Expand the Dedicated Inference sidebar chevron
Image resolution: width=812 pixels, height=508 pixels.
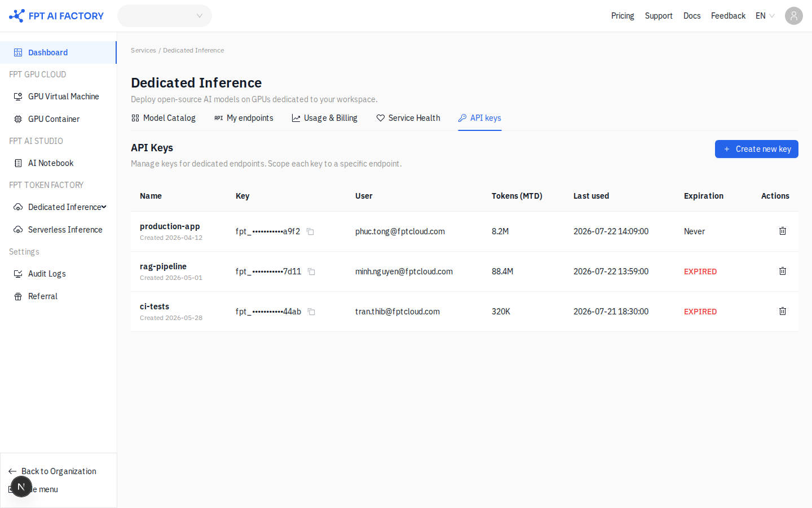click(104, 207)
